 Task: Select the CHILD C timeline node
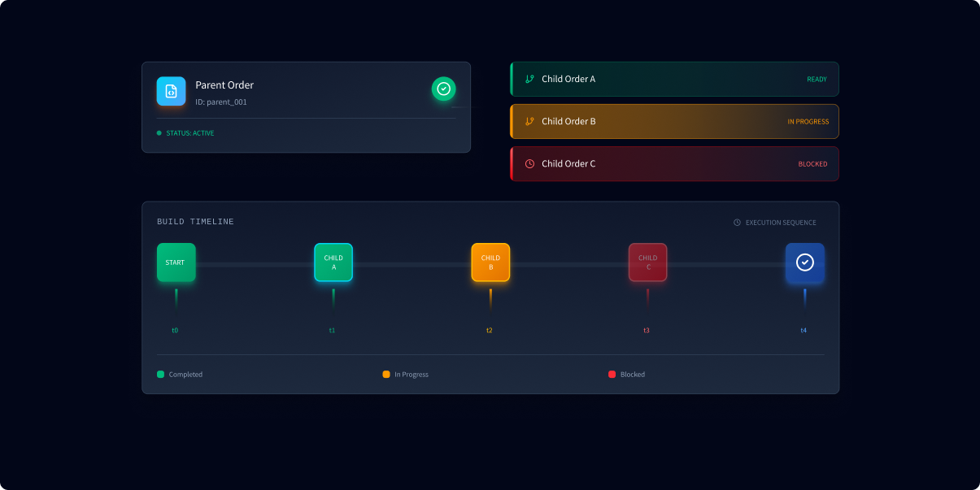(x=647, y=262)
